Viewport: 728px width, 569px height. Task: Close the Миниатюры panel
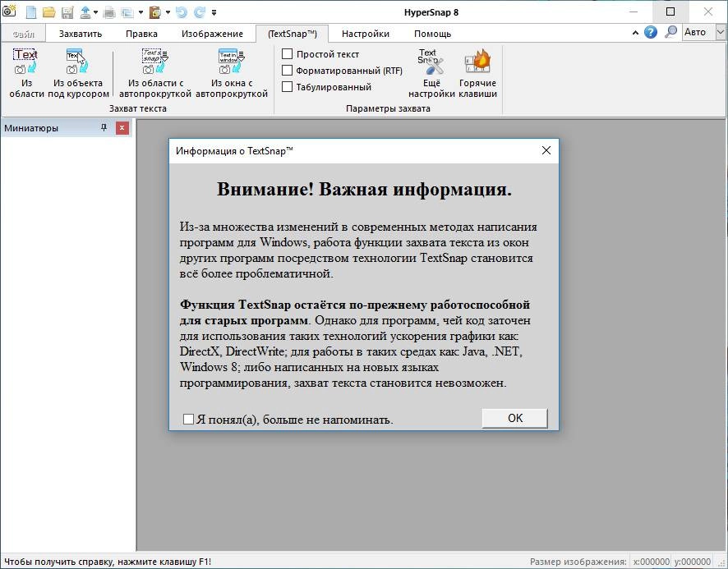tap(122, 127)
